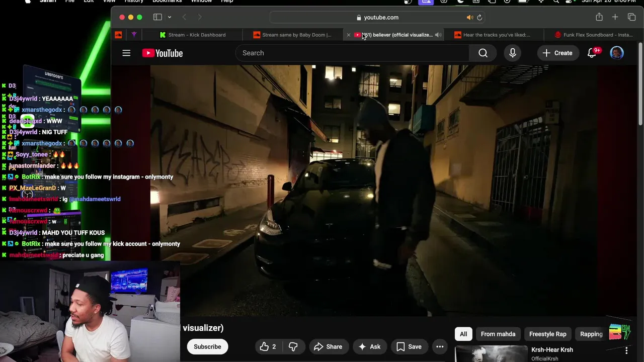Image resolution: width=644 pixels, height=362 pixels.
Task: Go to YouTube home via logo
Action: [163, 53]
